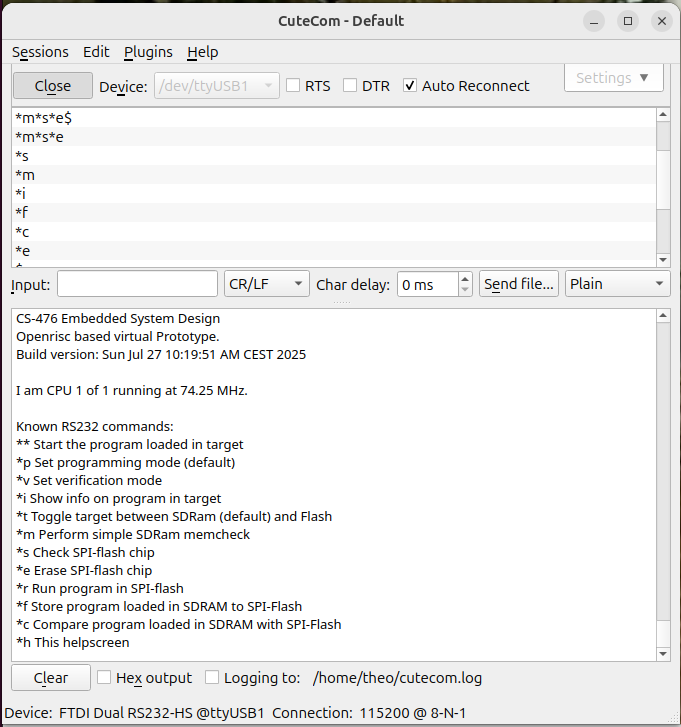Minimize the CuteCom window

coord(596,21)
